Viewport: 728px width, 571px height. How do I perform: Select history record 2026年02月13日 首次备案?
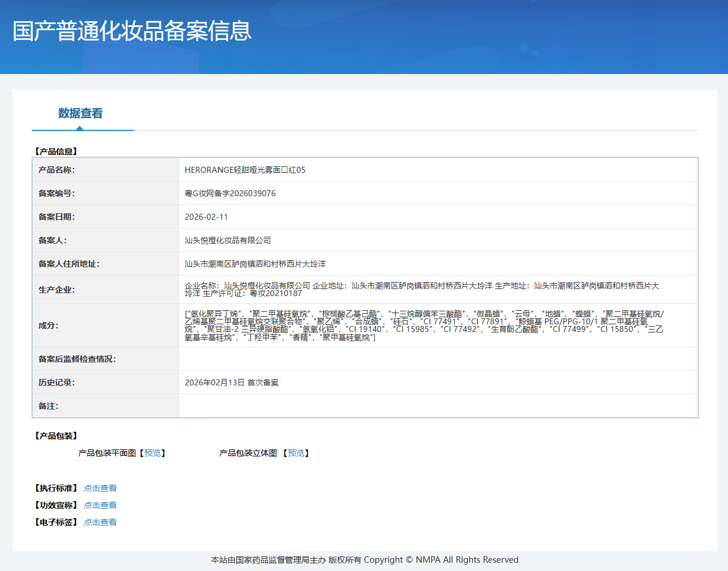click(x=232, y=382)
